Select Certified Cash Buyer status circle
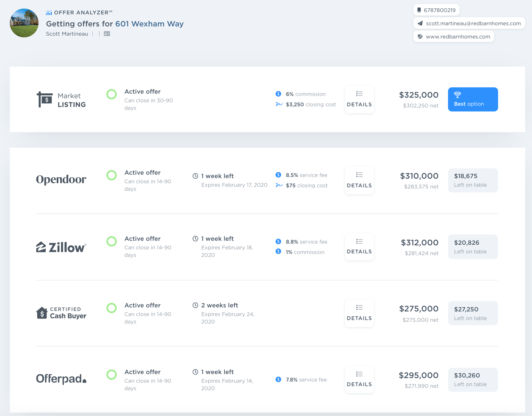This screenshot has width=532, height=416. 112,308
